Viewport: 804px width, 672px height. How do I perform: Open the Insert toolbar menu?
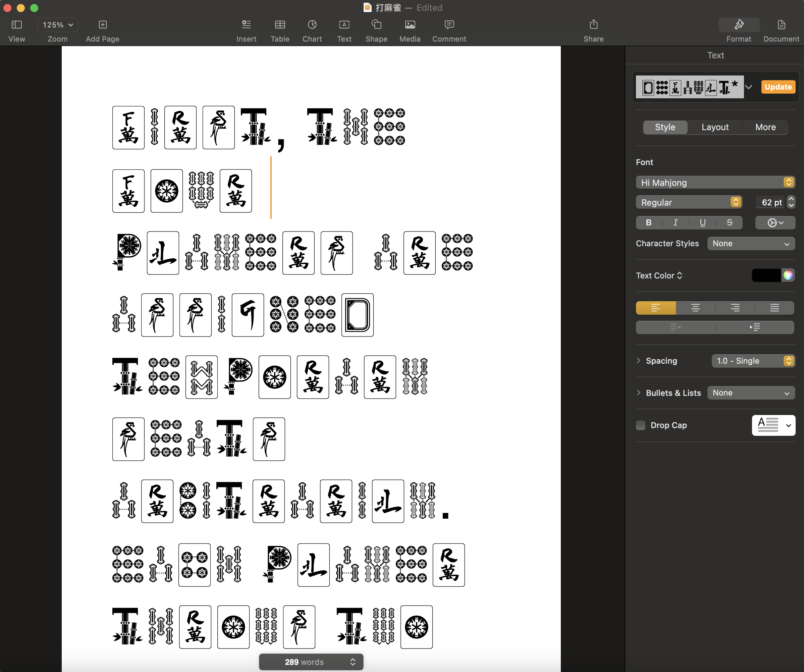[x=246, y=31]
